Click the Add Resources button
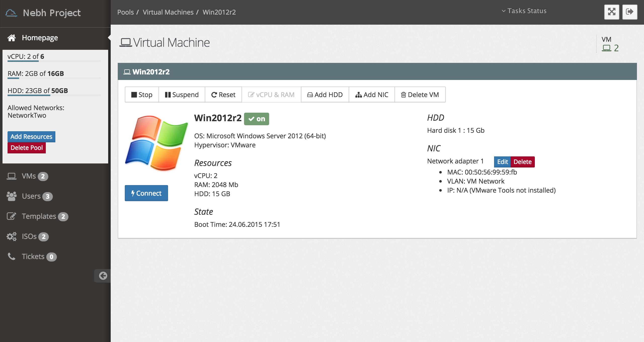This screenshot has width=644, height=342. pyautogui.click(x=31, y=137)
